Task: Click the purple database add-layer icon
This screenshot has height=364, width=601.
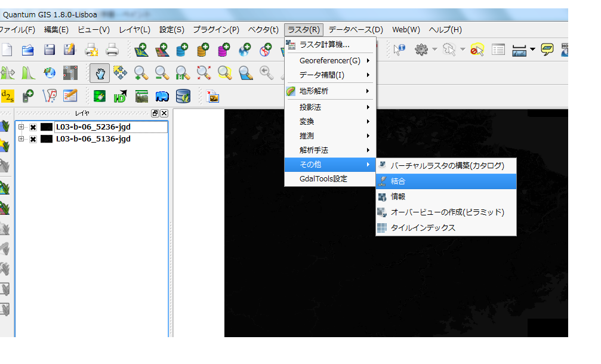Action: click(223, 50)
